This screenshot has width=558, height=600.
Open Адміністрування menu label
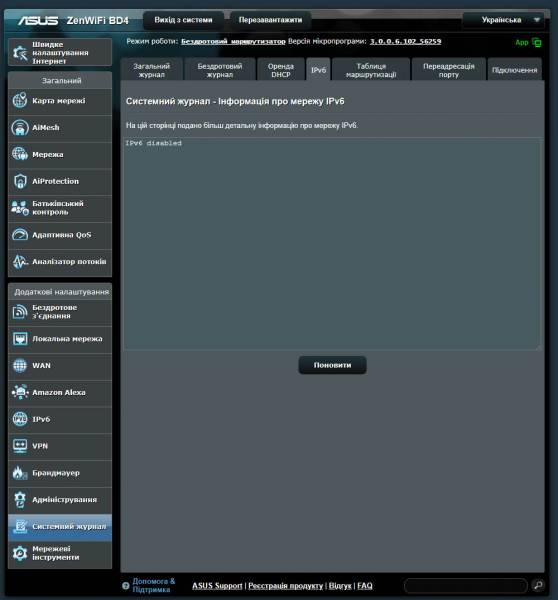(64, 500)
